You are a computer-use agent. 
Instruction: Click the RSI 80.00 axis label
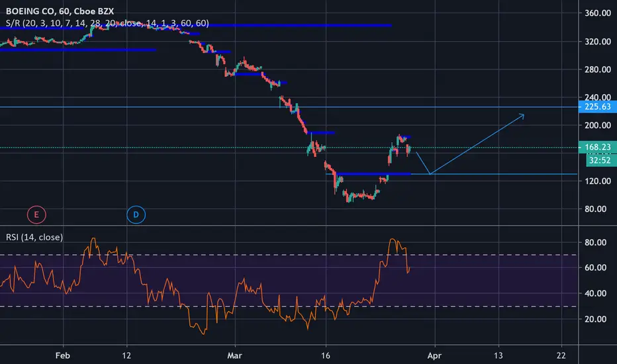click(x=595, y=242)
